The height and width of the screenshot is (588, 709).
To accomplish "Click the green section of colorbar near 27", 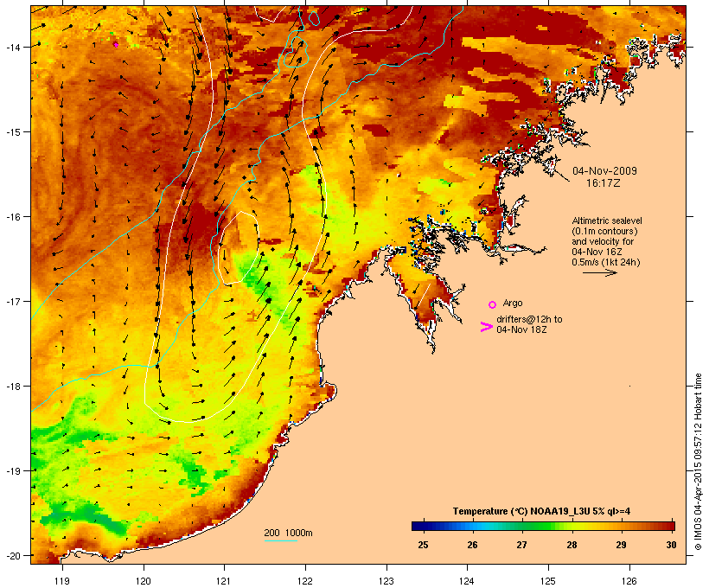I will tap(521, 526).
